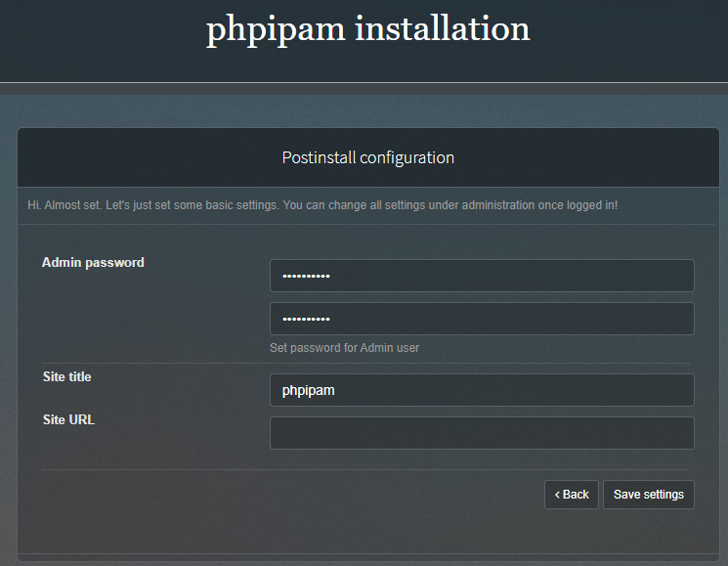
Task: Click the word 'phpipam' in page heading
Action: pos(276,29)
